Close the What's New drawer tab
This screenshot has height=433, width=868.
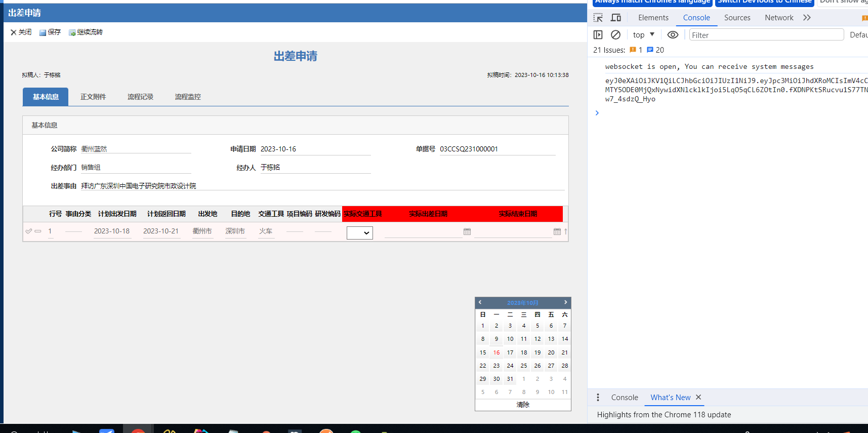coord(698,398)
